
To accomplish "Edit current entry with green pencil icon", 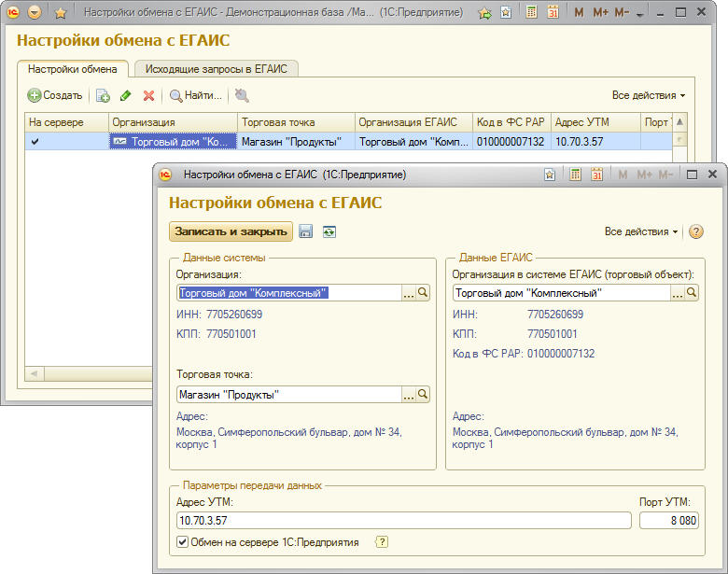I will (125, 95).
